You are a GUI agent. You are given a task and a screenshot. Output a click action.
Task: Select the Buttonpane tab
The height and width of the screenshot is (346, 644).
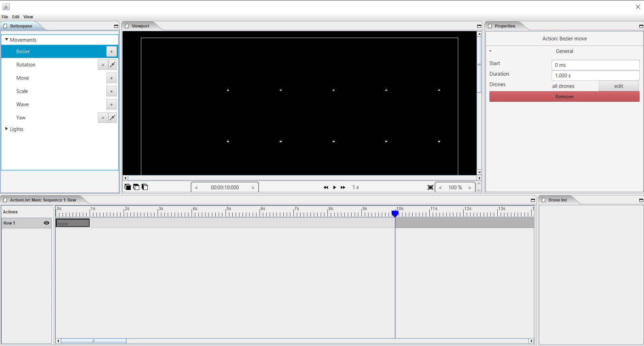(21, 26)
